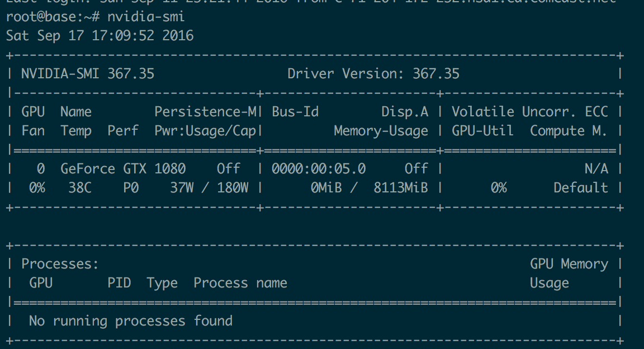Click the No running processes found message
The image size is (644, 349).
[130, 321]
